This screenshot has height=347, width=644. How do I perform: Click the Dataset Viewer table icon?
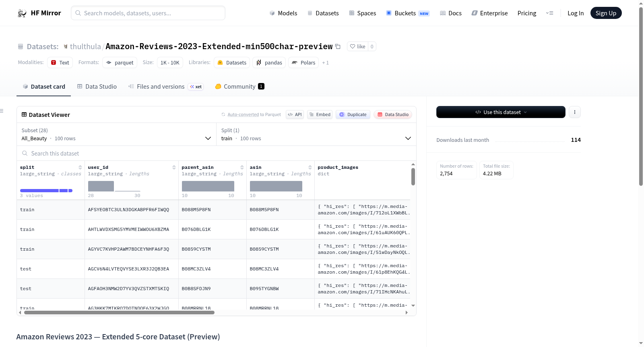[24, 114]
